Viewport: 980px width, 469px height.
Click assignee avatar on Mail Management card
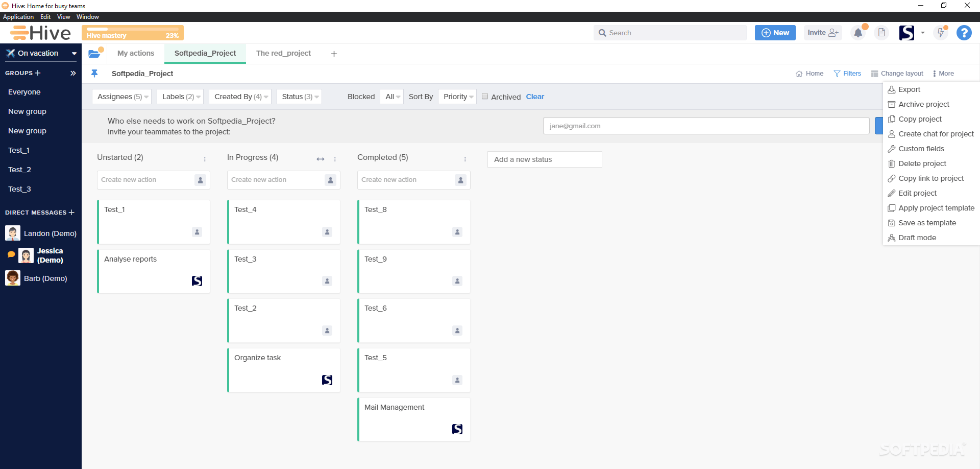click(457, 429)
